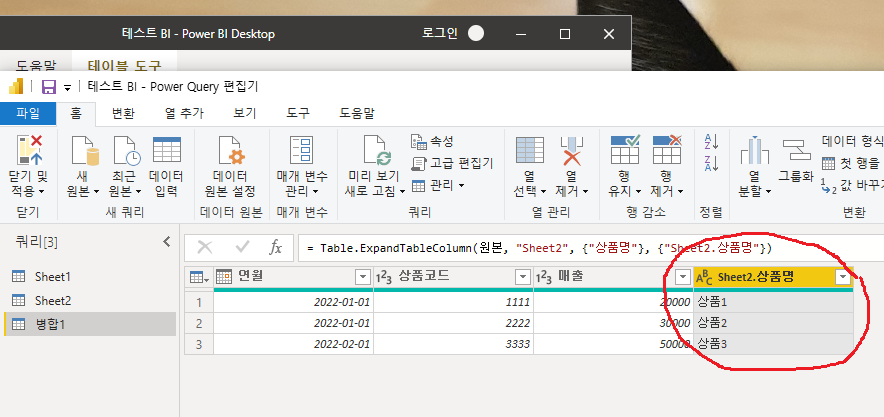Switch to Tools (도구) tab

click(298, 113)
